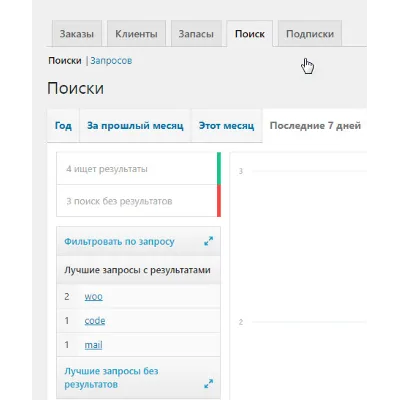400x400 pixels.
Task: Click the chart y-axis label 3
Action: 241,171
